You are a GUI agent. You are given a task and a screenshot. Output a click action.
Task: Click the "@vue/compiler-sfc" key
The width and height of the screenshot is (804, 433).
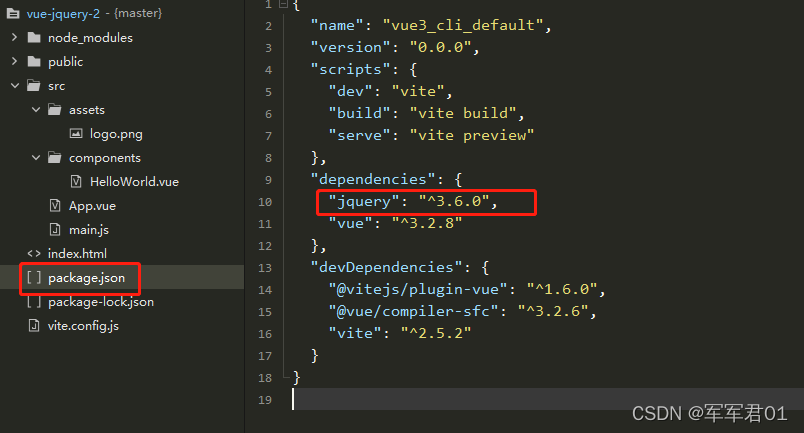413,311
